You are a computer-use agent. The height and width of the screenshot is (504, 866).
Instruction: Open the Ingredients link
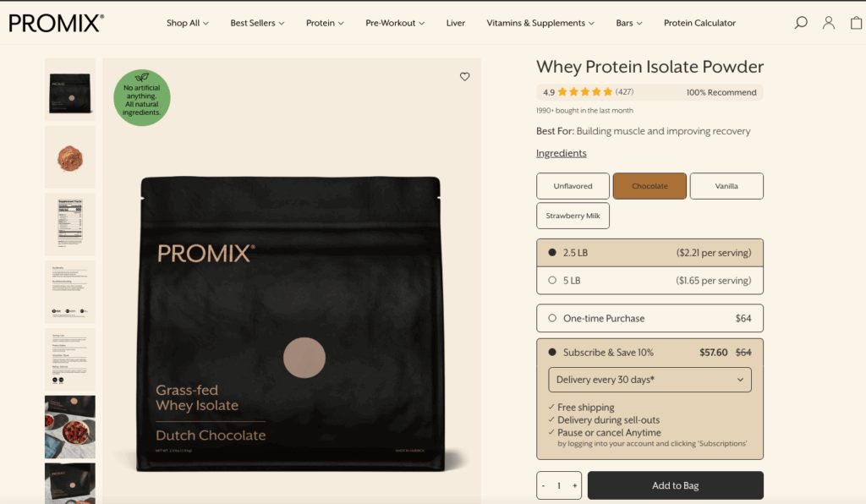562,153
